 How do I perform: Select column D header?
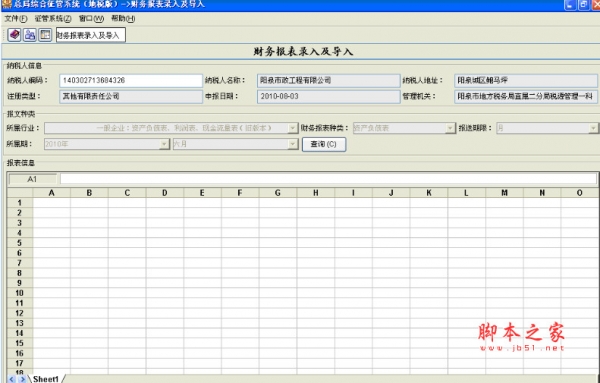(165, 193)
